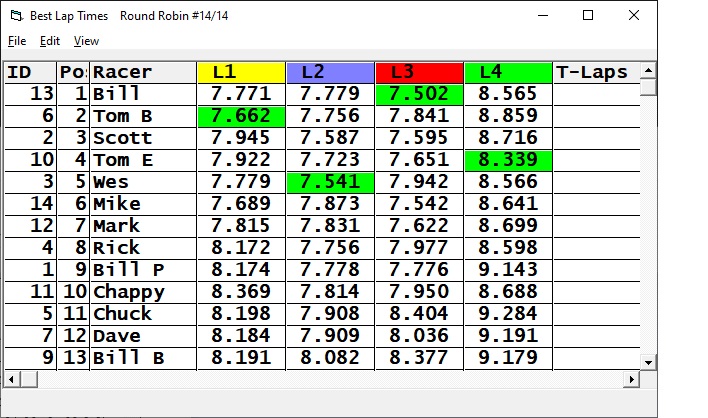Open the View menu
708x418 pixels.
[87, 41]
